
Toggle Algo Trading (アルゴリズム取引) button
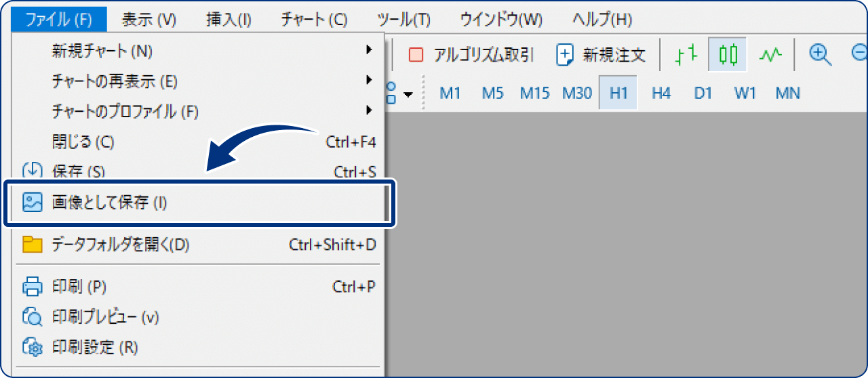tap(471, 55)
